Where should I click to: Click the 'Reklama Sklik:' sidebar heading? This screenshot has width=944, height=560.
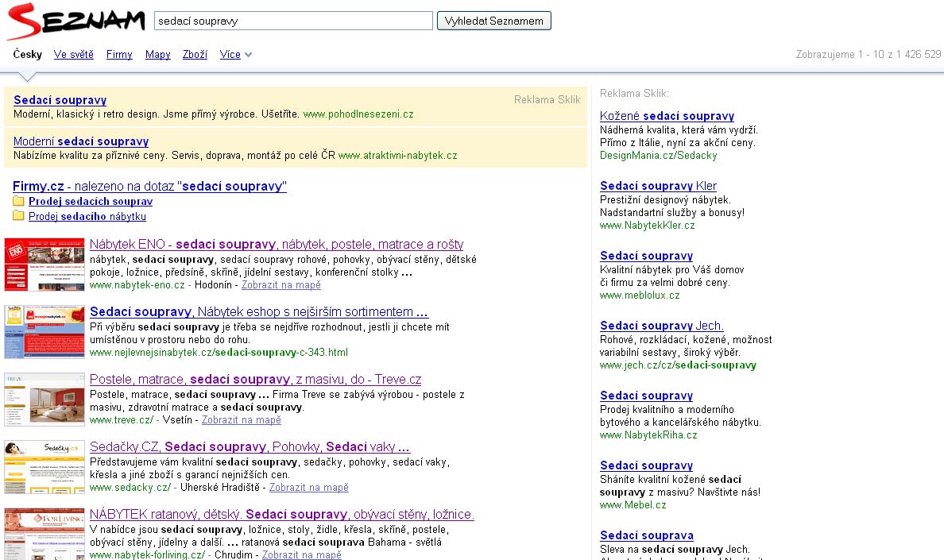pyautogui.click(x=634, y=93)
